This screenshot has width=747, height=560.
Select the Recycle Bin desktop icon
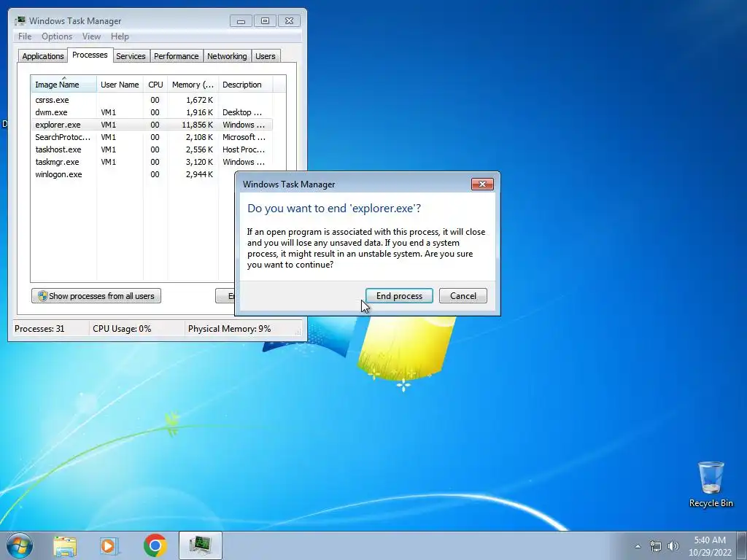pyautogui.click(x=711, y=484)
